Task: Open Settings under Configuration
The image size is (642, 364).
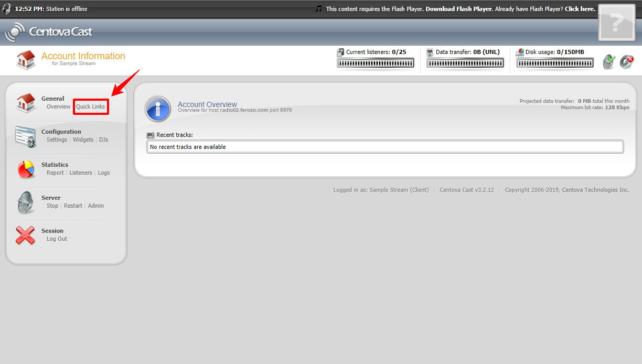Action: 57,140
